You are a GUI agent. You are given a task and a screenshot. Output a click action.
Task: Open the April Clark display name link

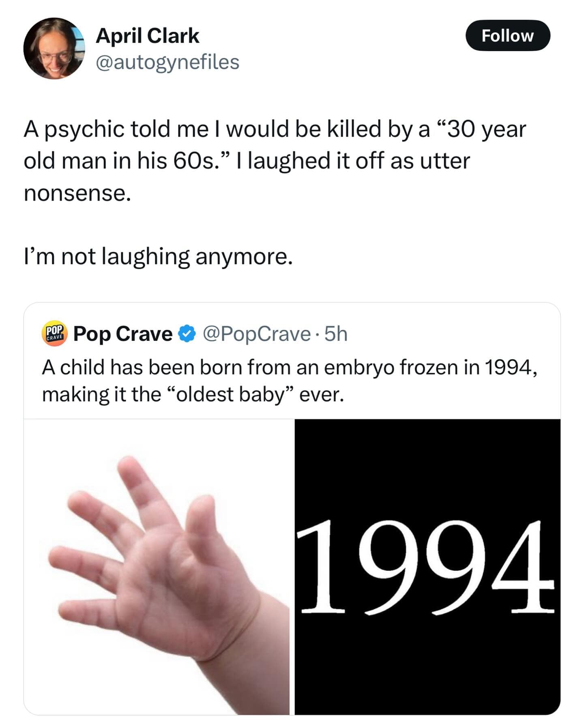point(147,36)
